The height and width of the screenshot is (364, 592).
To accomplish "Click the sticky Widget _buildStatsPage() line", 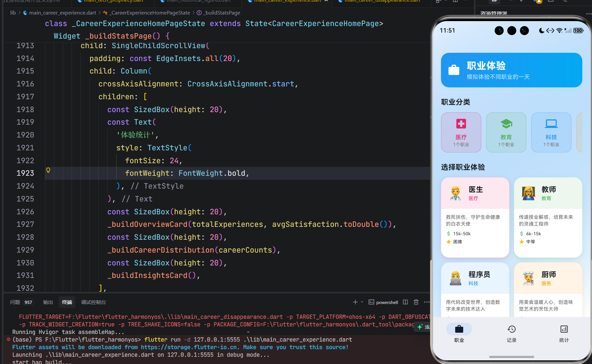I will click(x=112, y=36).
